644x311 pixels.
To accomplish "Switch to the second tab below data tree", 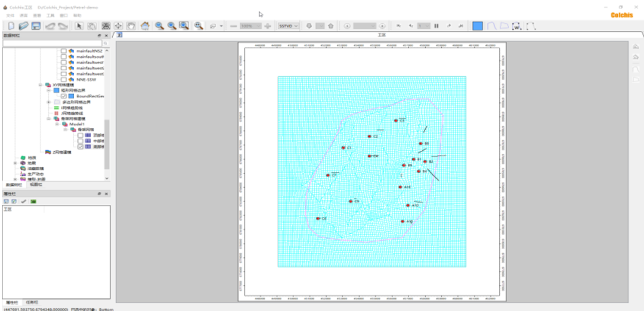I will click(36, 185).
